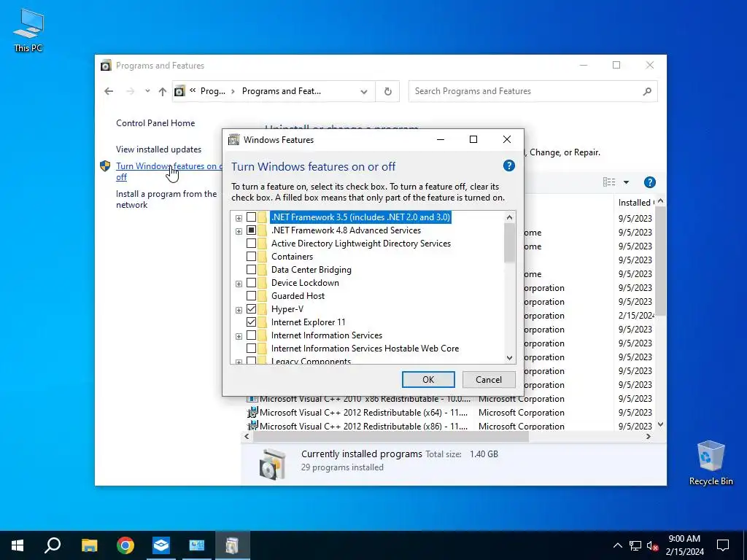Open Control Panel Home link

[155, 122]
